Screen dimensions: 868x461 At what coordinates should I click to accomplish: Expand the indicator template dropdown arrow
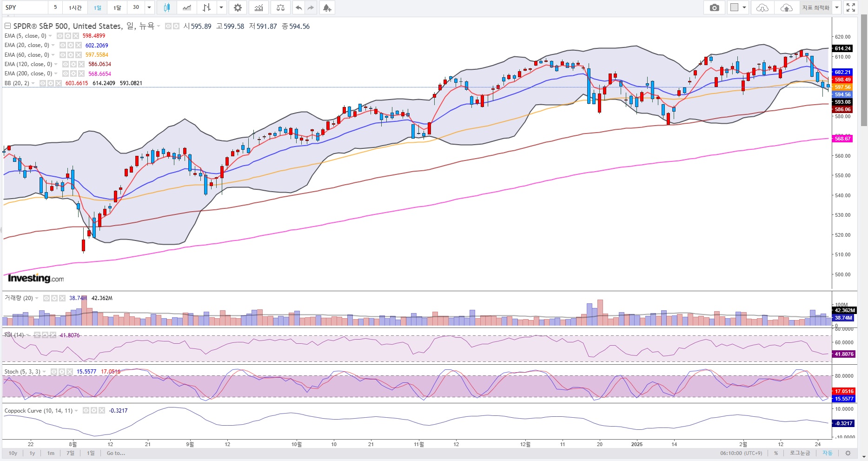click(837, 7)
